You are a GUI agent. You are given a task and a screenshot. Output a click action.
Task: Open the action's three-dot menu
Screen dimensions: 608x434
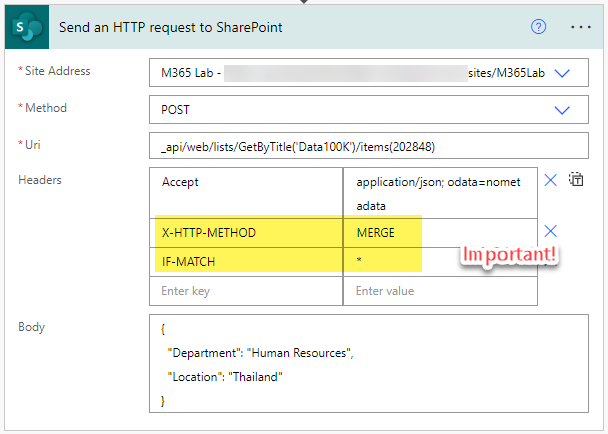pyautogui.click(x=580, y=27)
